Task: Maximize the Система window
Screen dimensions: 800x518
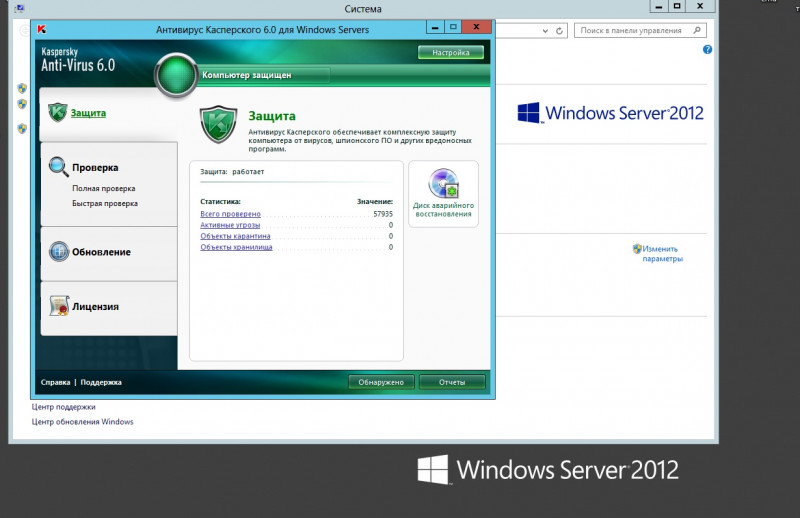Action: coord(677,6)
